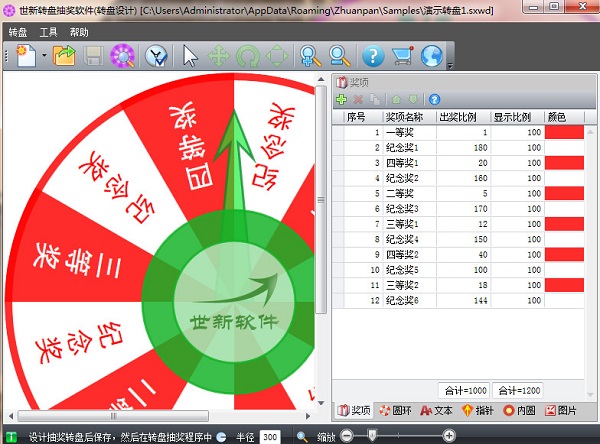Screen dimensions: 600x444
Task: Switch to the 图片 tab
Action: [560, 411]
